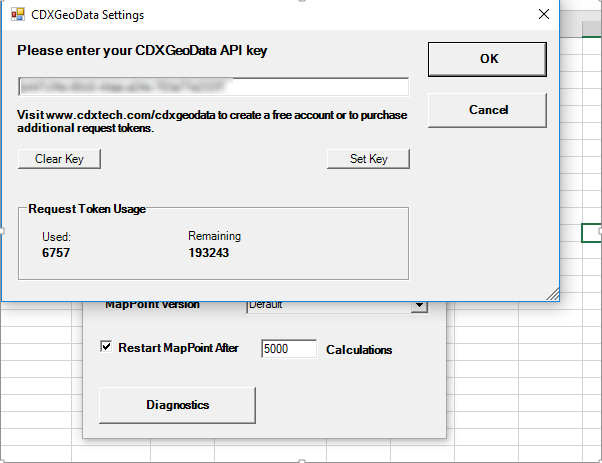Image resolution: width=602 pixels, height=463 pixels.
Task: Click the dialog resize grip corner
Action: pos(553,294)
